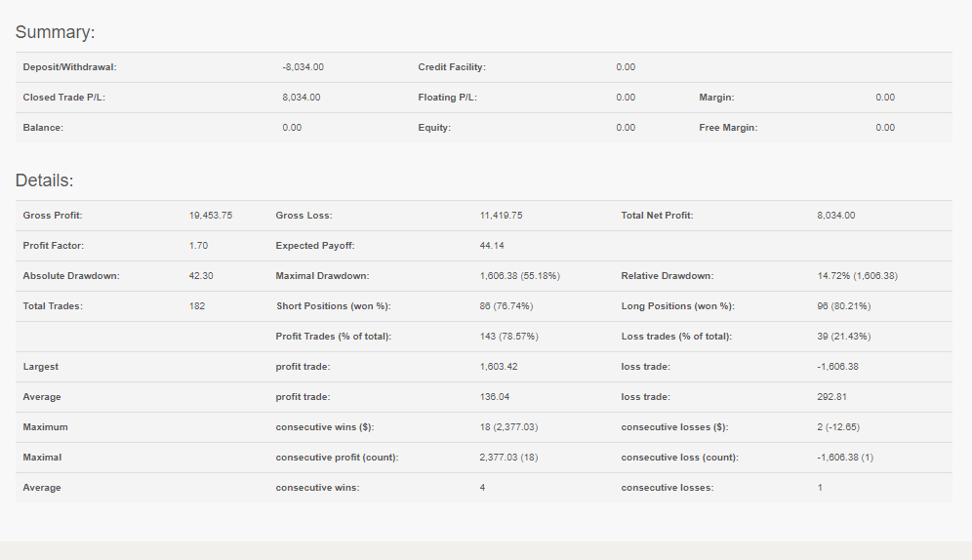
Task: Click the Free Margin label
Action: pos(728,128)
